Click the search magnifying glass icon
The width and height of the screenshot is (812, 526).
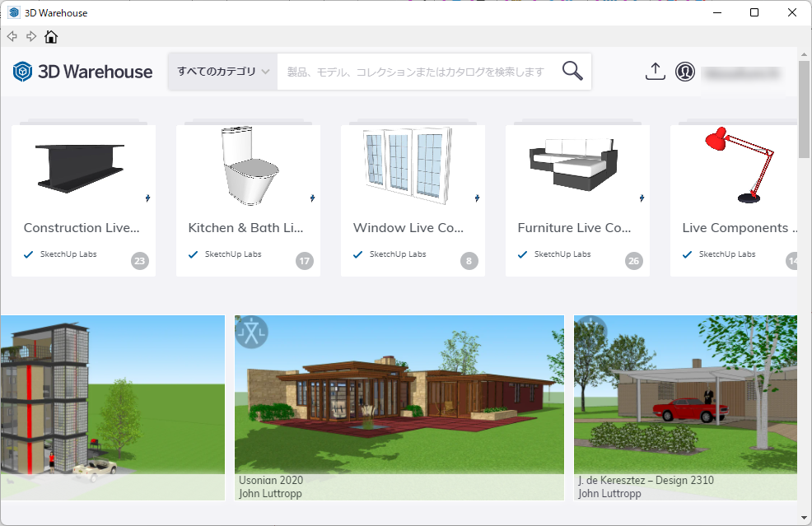(x=572, y=72)
